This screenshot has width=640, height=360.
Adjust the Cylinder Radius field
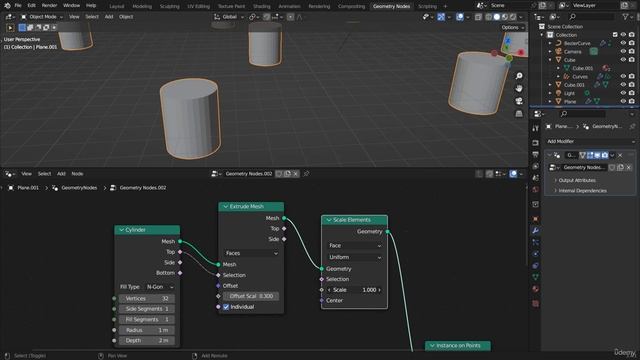(147, 330)
